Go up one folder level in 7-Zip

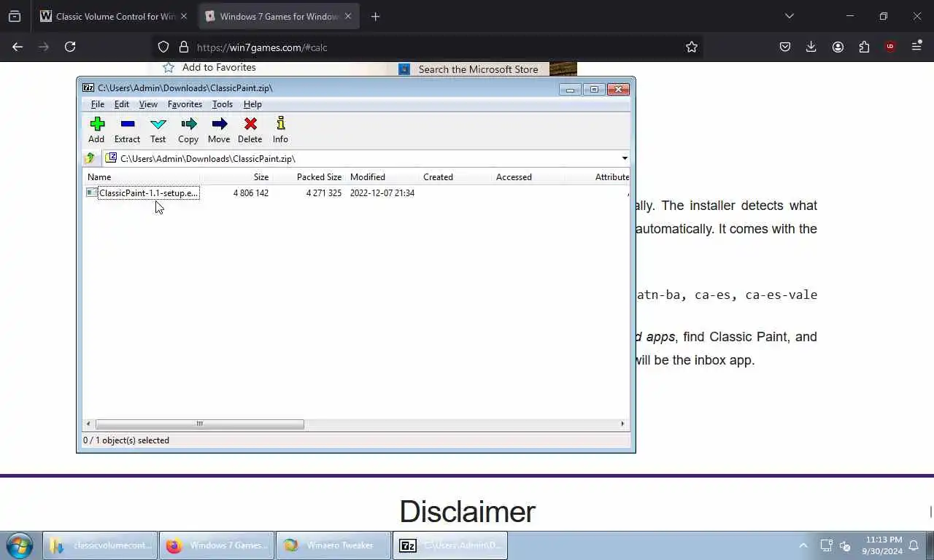(90, 158)
